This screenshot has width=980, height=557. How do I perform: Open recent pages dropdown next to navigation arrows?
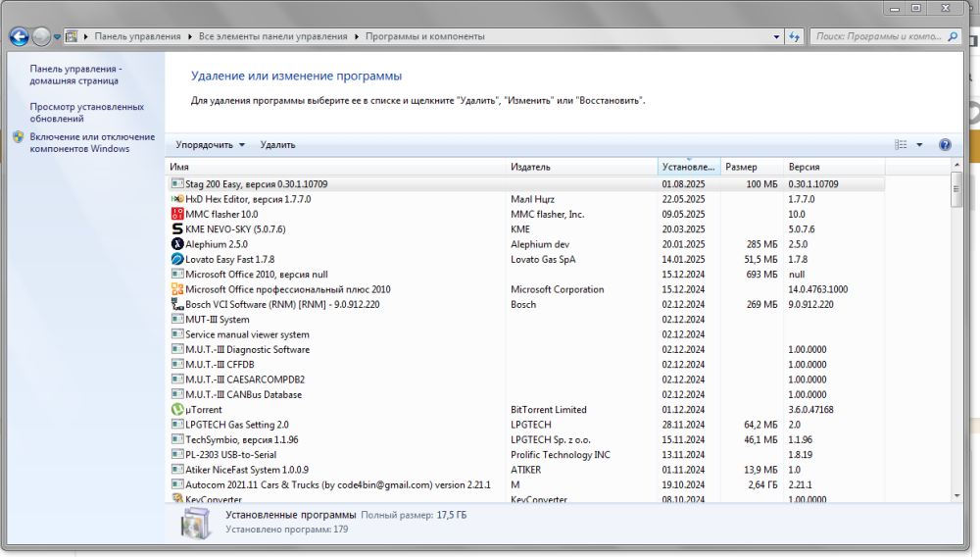(x=57, y=37)
